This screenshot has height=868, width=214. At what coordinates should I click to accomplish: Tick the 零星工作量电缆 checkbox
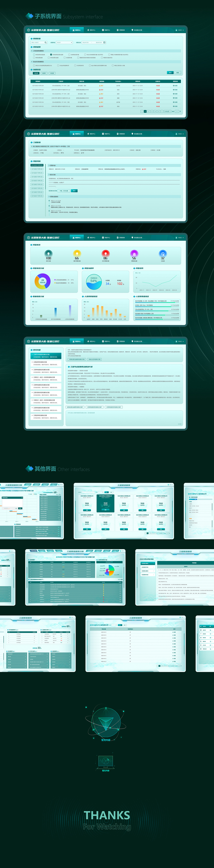click(x=109, y=54)
